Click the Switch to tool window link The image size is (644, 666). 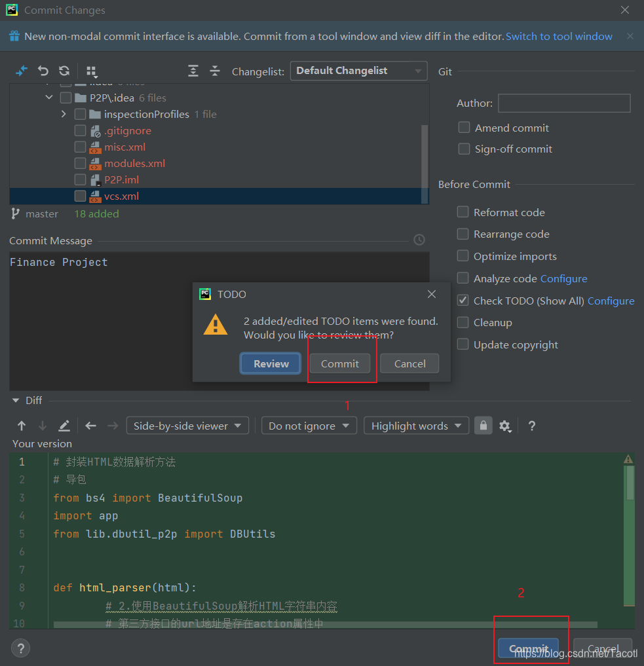tap(559, 37)
